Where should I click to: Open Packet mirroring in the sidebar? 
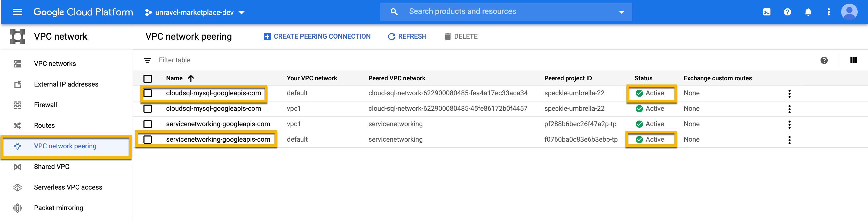point(59,208)
